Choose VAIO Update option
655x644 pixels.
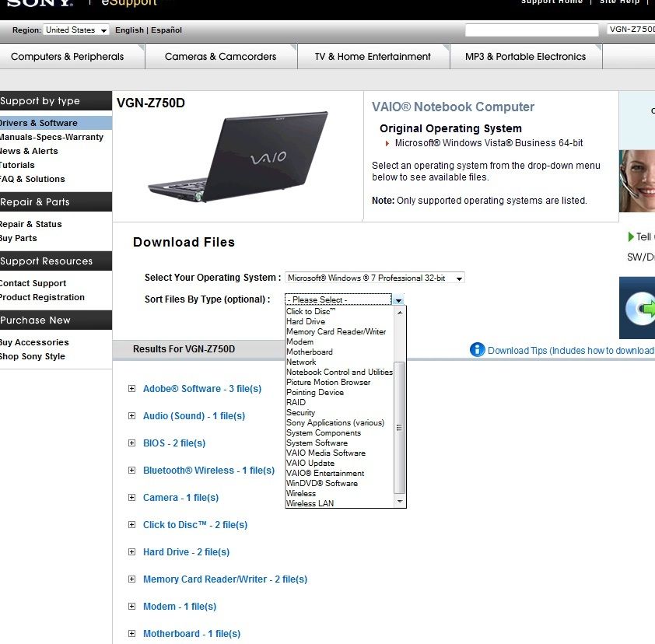[340, 463]
